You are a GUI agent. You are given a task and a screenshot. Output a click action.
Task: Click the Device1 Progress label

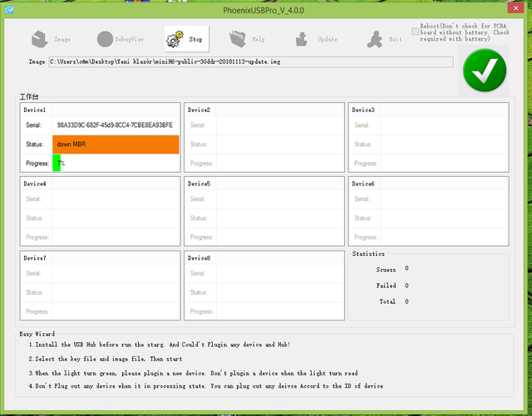(37, 164)
